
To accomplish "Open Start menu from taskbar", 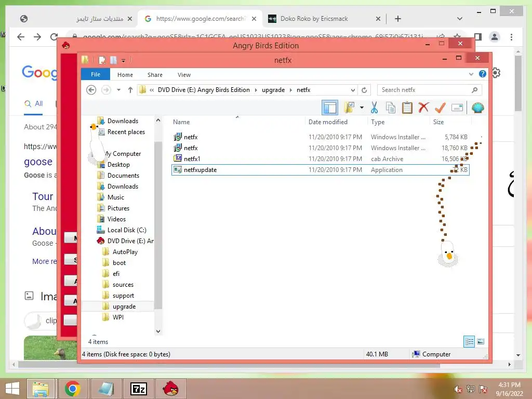I will [12, 389].
